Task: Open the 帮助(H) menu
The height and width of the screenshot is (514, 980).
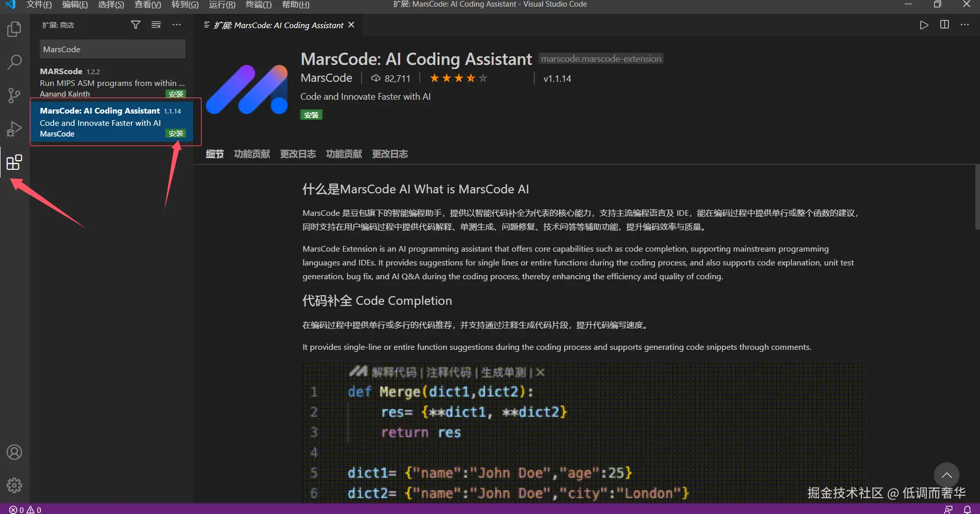Action: (x=296, y=5)
